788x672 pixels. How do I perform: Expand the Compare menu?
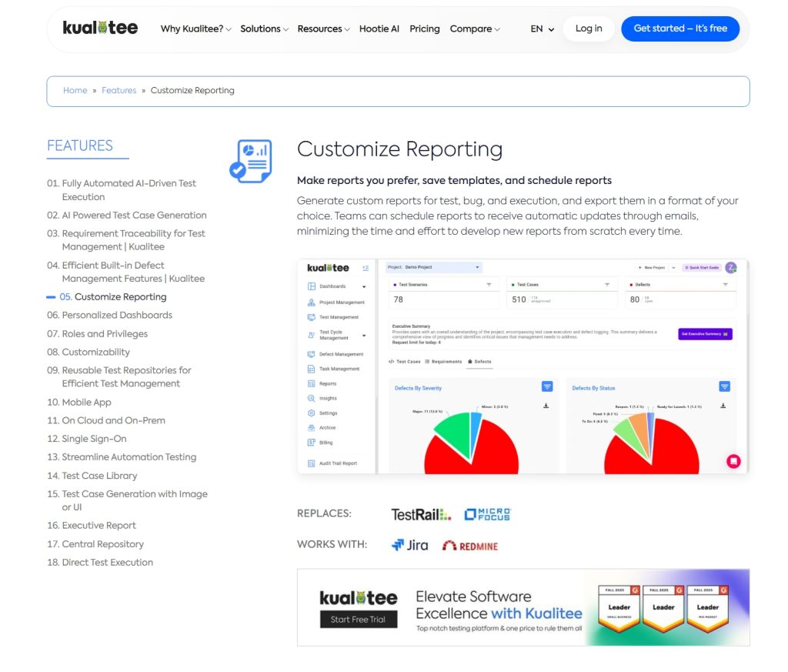[x=474, y=28]
